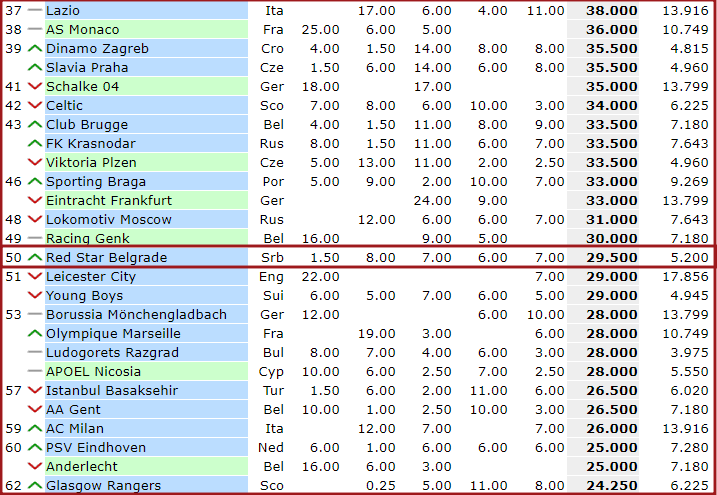Click the red down arrow beside AA Gent

(x=35, y=409)
